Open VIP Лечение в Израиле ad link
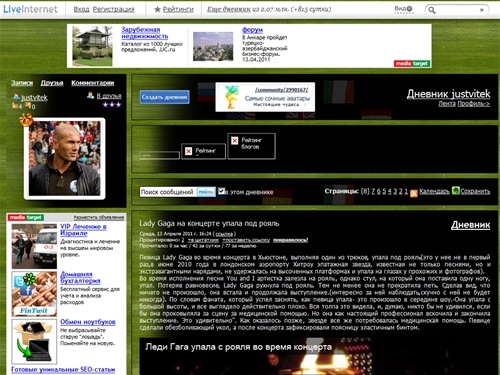The height and width of the screenshot is (375, 500). pos(83,230)
